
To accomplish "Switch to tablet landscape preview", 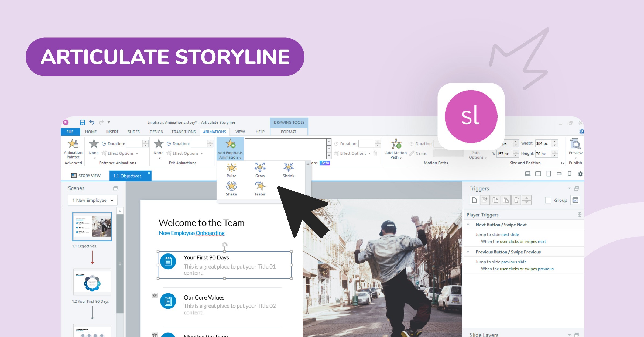I will [x=538, y=174].
